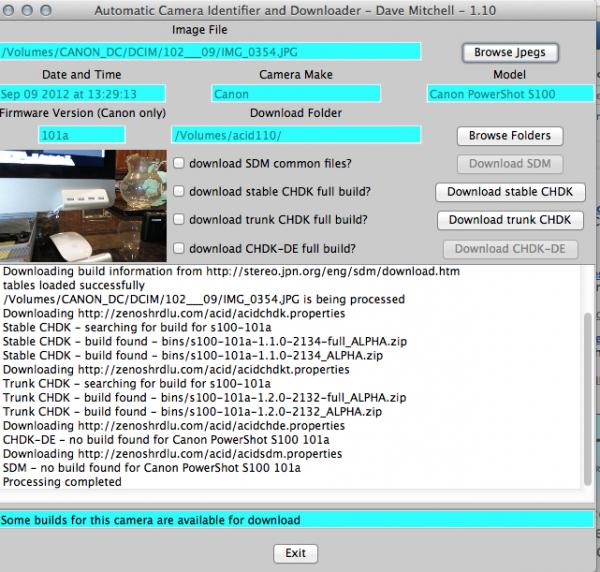Click log line with s100-101a-1.2.0-2132-full_ALPHA.zip
Screen dimensions: 600x572
click(204, 398)
